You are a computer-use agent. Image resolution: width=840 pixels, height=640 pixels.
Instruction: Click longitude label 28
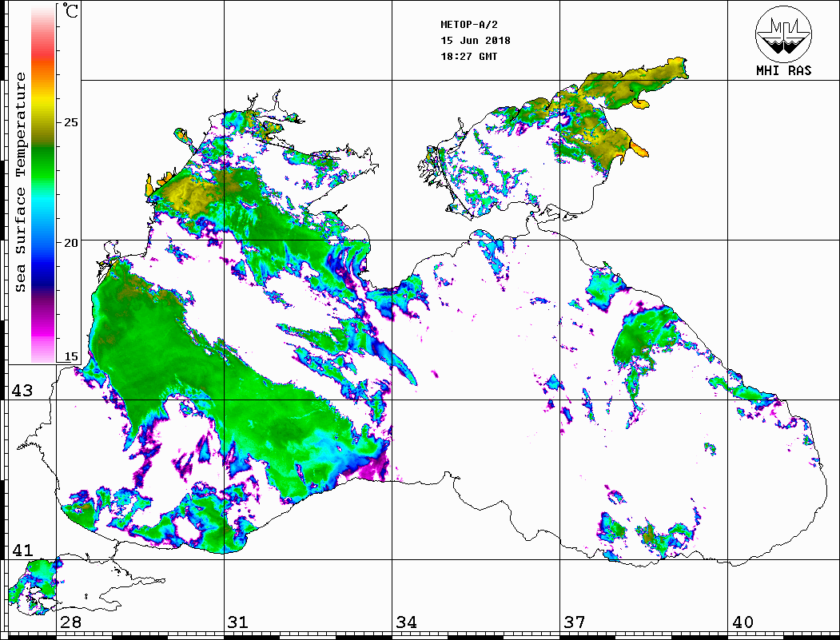click(x=70, y=622)
